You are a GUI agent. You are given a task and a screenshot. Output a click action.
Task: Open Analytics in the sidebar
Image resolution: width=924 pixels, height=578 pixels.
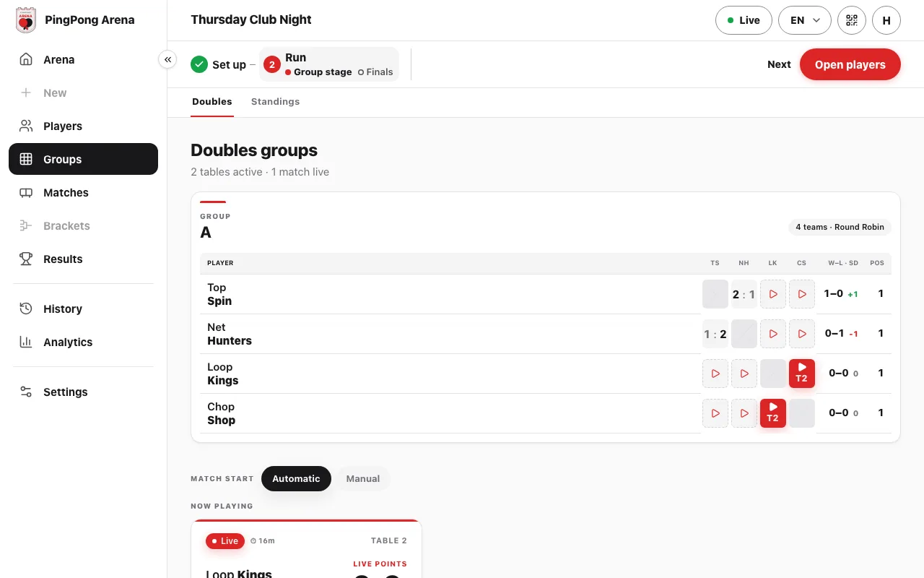[x=83, y=342]
